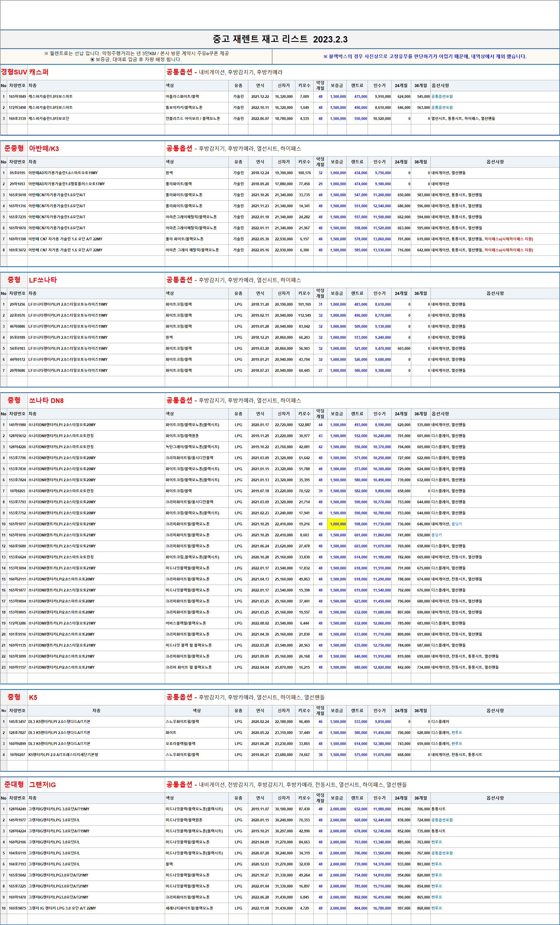Click the red "캐스퍼" section heading
The image size is (560, 925).
pyautogui.click(x=39, y=72)
